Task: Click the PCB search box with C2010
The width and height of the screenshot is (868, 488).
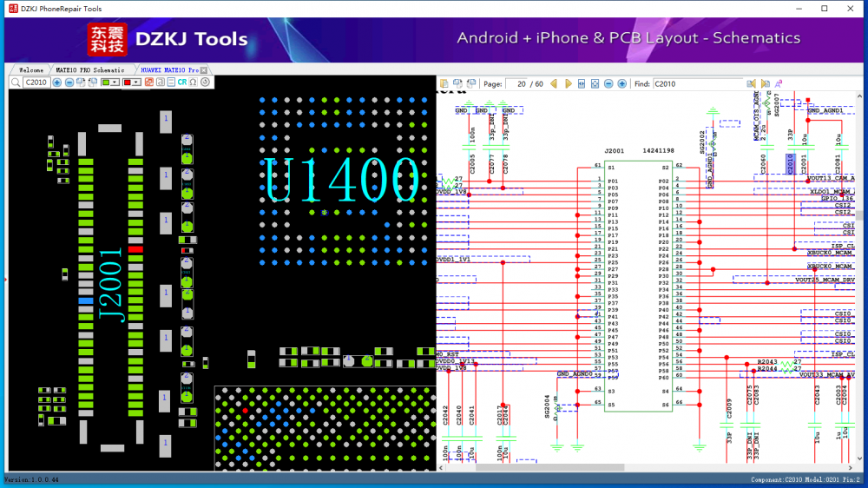Action: 36,82
